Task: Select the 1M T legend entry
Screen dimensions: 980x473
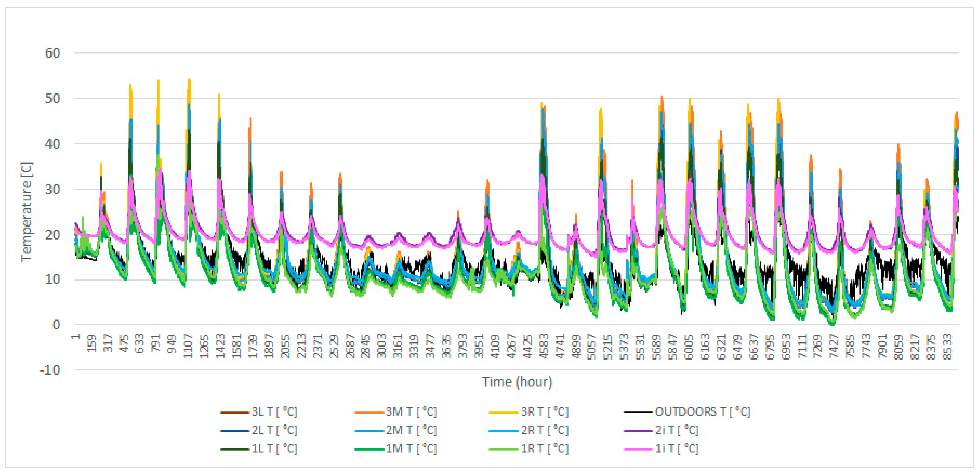Action: coord(411,449)
